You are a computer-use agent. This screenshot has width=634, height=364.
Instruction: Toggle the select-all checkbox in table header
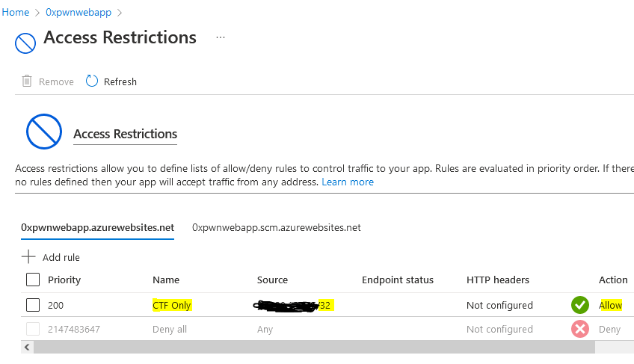click(x=33, y=280)
